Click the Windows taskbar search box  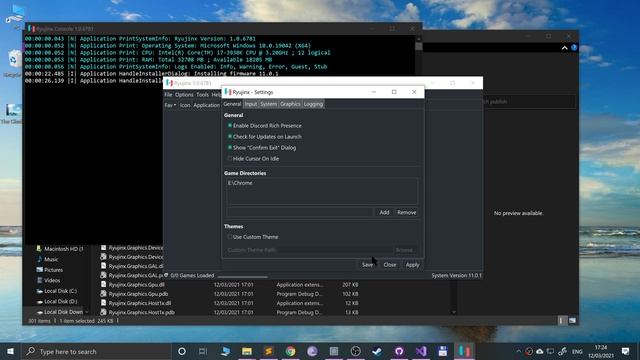point(96,351)
